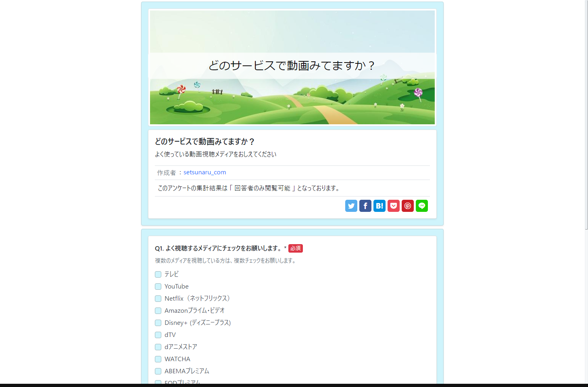This screenshot has height=387, width=588.
Task: Select dアニメストア as a watched service
Action: click(x=158, y=347)
